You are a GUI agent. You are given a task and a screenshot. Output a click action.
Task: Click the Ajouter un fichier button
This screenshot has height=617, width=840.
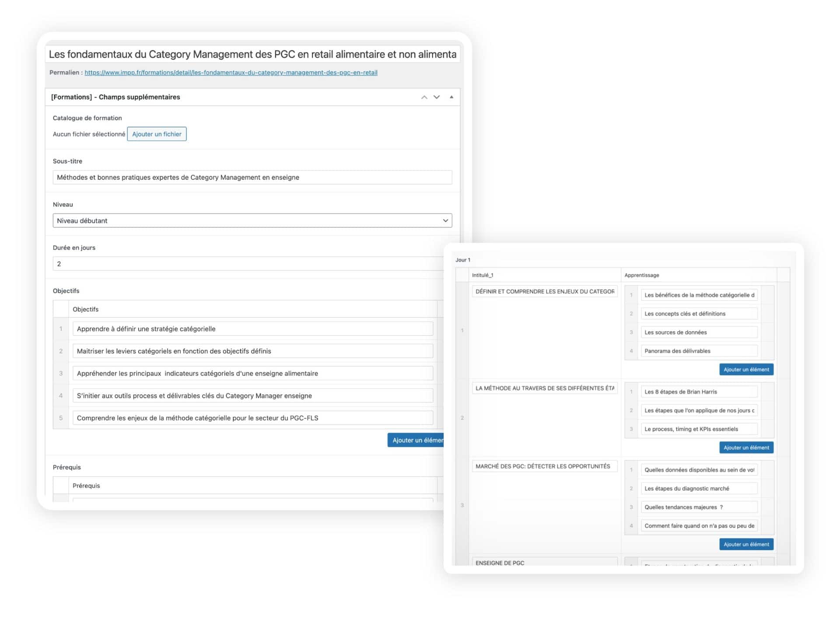coord(157,134)
